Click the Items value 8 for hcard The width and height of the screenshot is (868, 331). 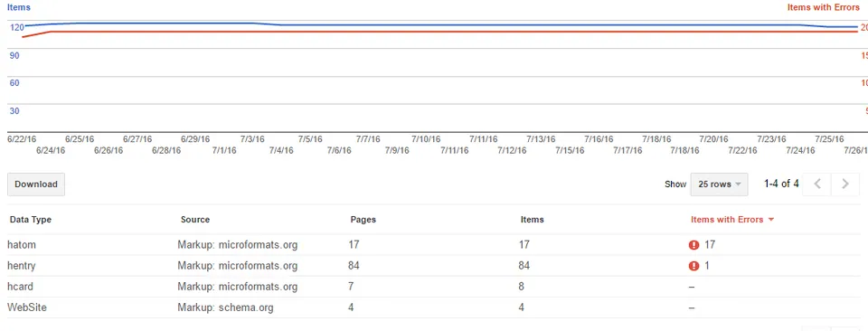click(x=522, y=287)
